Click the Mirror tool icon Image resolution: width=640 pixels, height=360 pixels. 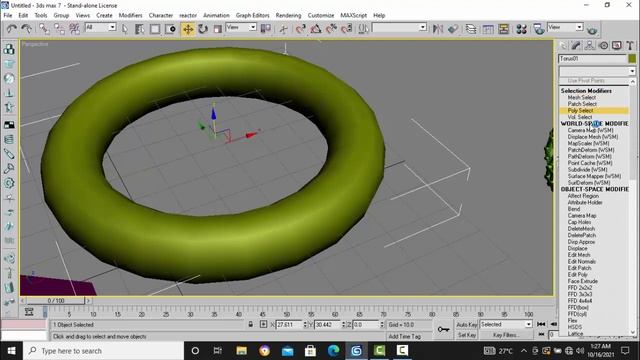point(438,29)
